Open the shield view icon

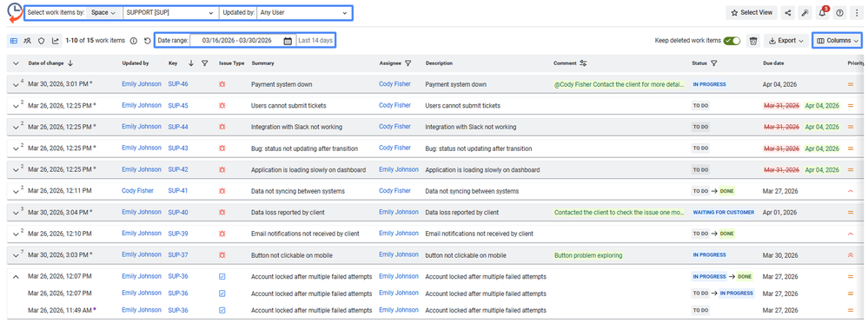(42, 40)
